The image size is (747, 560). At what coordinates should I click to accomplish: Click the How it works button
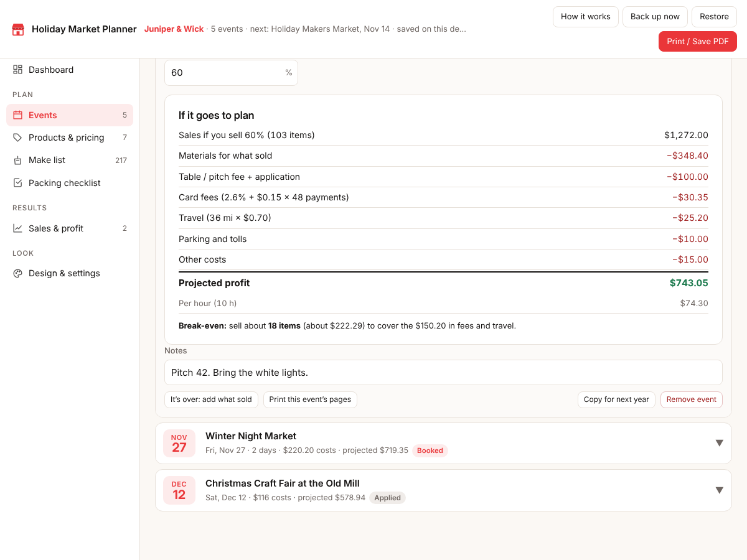click(586, 17)
